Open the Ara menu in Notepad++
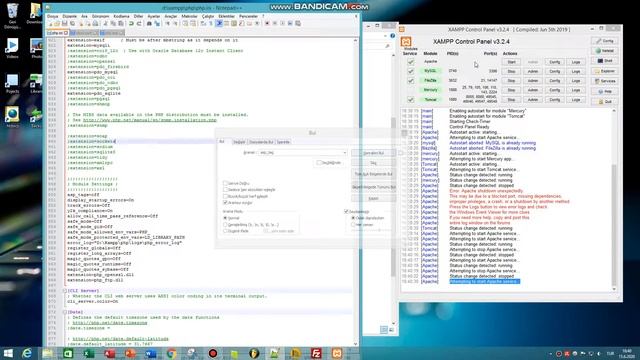Viewport: 640px width, 360px height. tap(84, 16)
